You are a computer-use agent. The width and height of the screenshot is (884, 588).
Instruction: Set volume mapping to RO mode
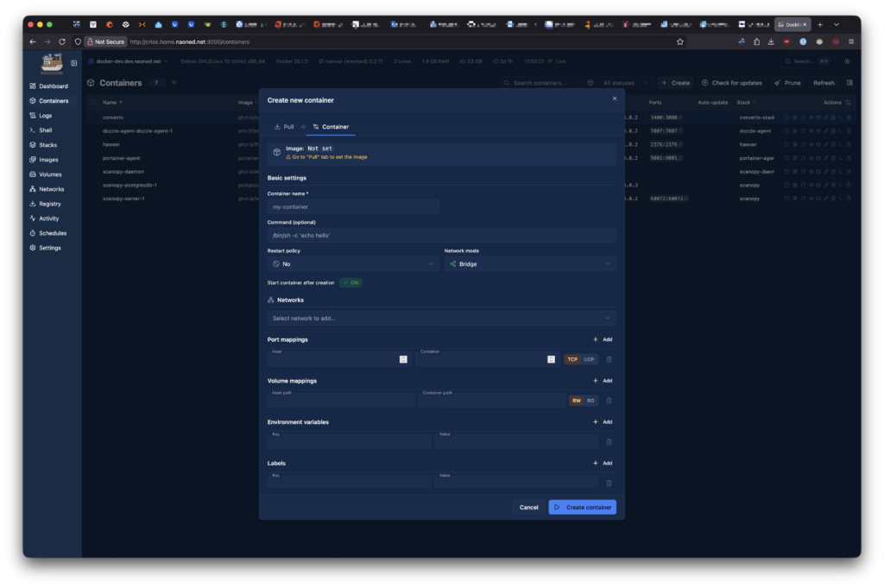point(590,401)
